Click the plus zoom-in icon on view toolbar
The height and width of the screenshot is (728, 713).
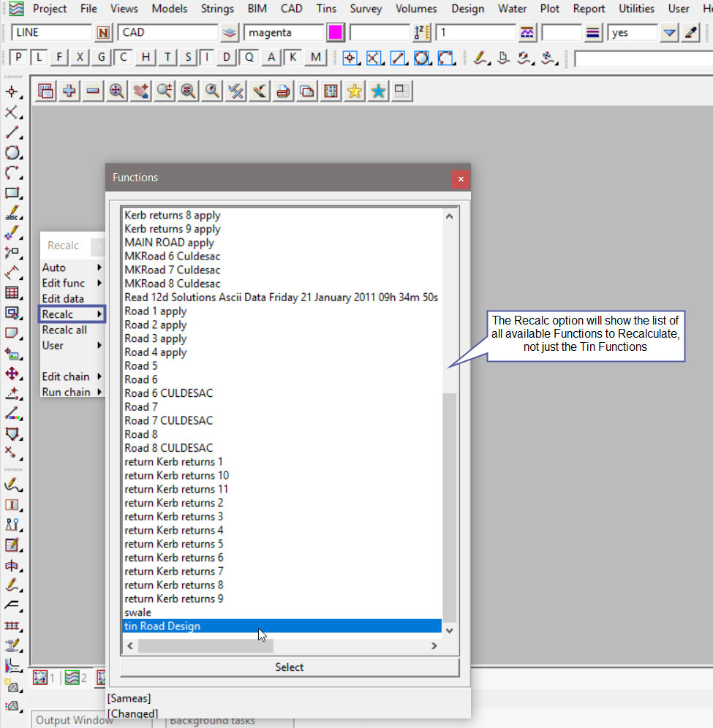point(69,91)
